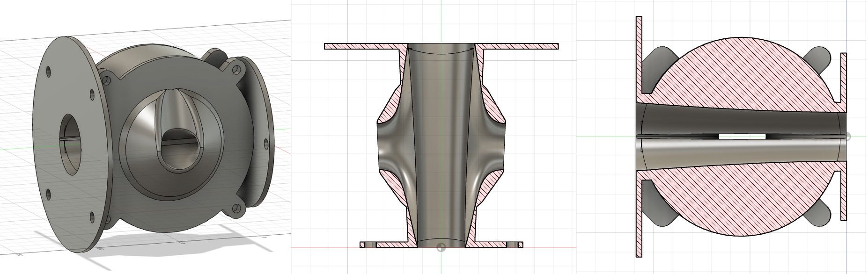Select the bottom hatched flange in middle section view
This screenshot has height=274, width=868.
441,245
